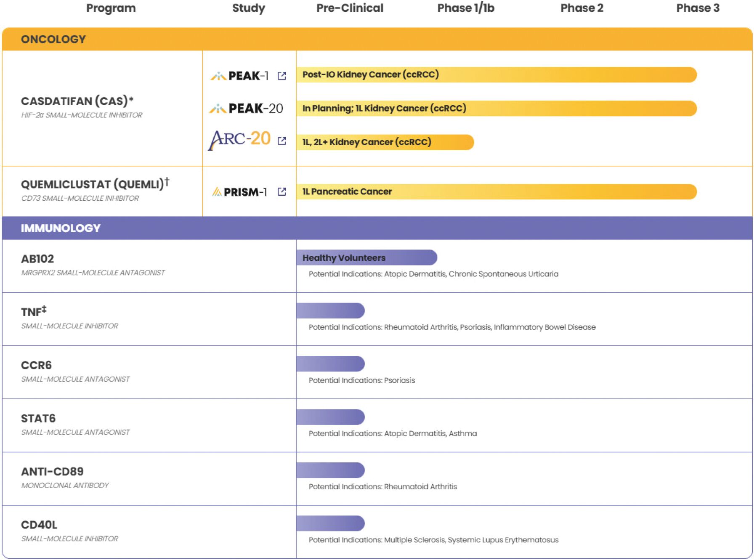Click the Program column header
The width and height of the screenshot is (754, 560).
[111, 8]
